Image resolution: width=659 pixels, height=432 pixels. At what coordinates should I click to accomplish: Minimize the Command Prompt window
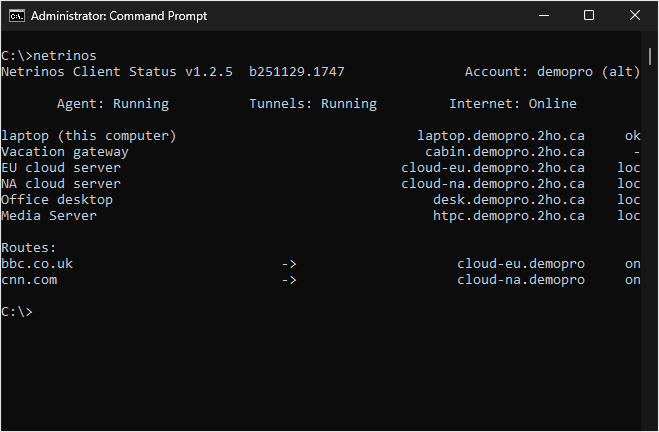coord(543,15)
